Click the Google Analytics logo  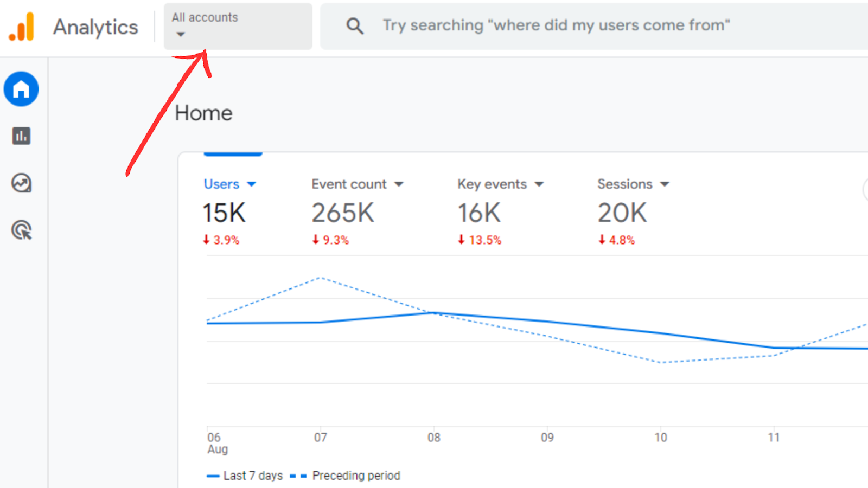(x=22, y=26)
